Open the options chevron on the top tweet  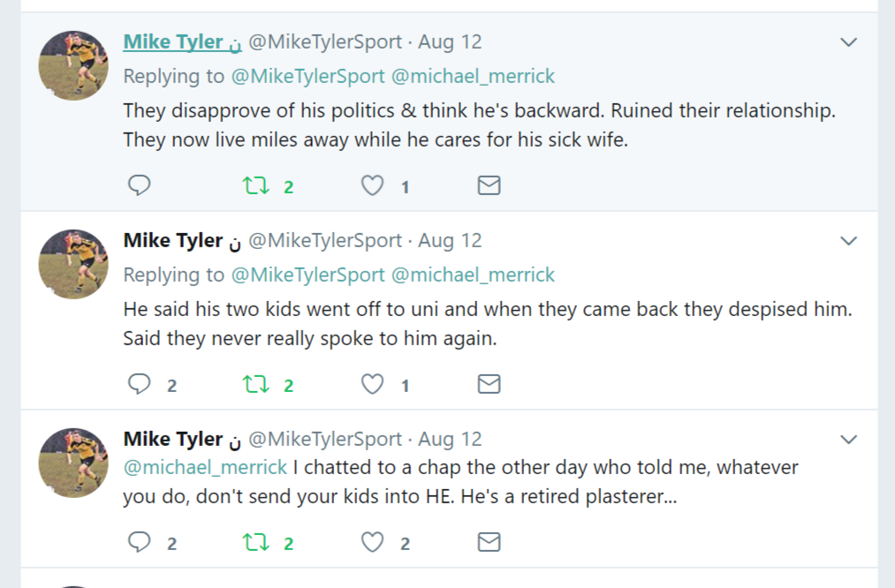point(848,42)
